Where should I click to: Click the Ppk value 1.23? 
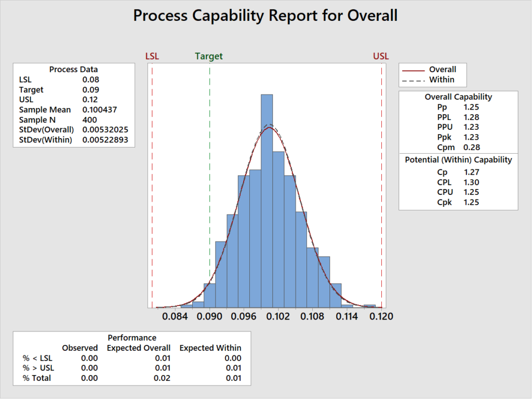pyautogui.click(x=471, y=137)
